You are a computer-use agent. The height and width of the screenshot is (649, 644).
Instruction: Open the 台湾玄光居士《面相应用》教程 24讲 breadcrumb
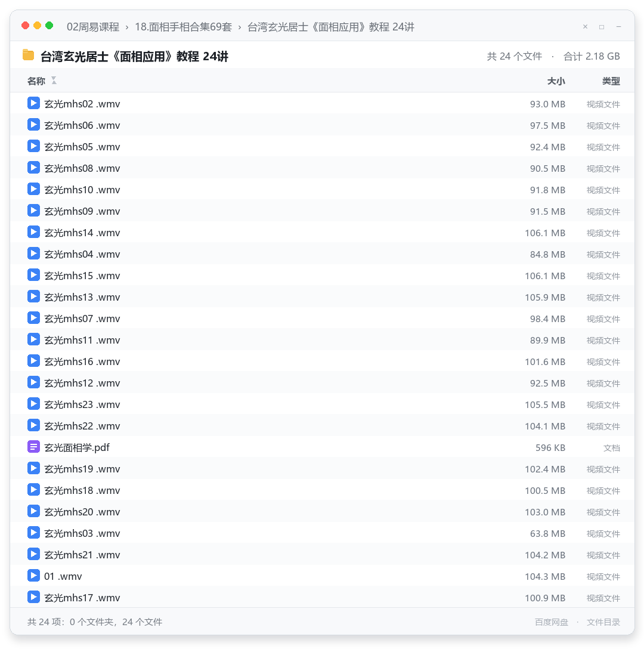(331, 27)
